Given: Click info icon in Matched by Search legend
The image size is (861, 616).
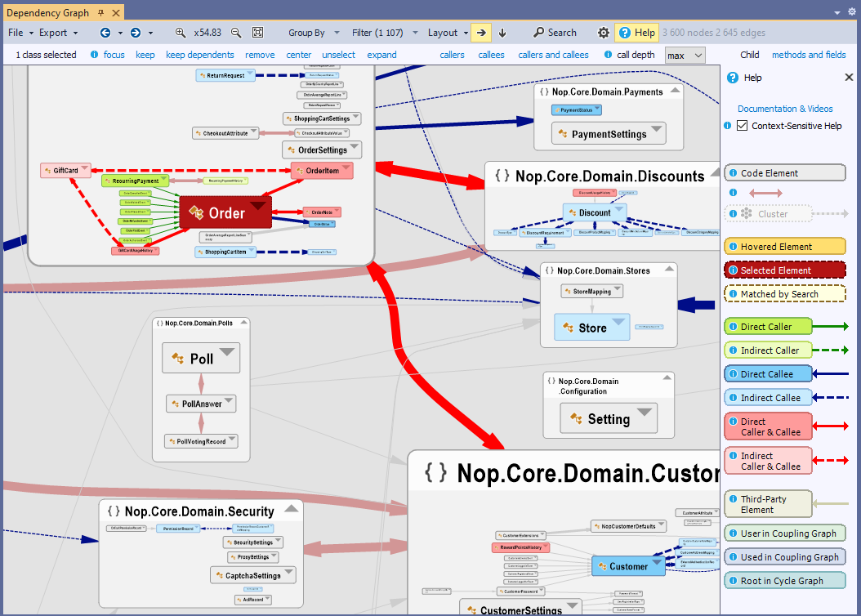Looking at the screenshot, I should coord(733,294).
